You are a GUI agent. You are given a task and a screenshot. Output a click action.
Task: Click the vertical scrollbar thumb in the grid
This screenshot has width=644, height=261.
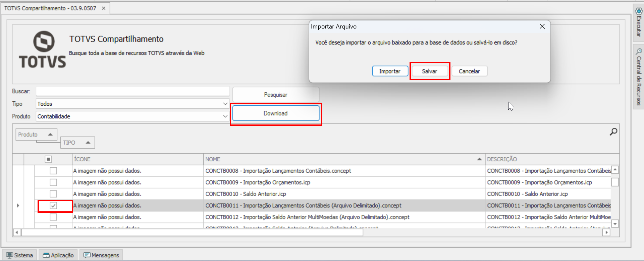pyautogui.click(x=615, y=182)
